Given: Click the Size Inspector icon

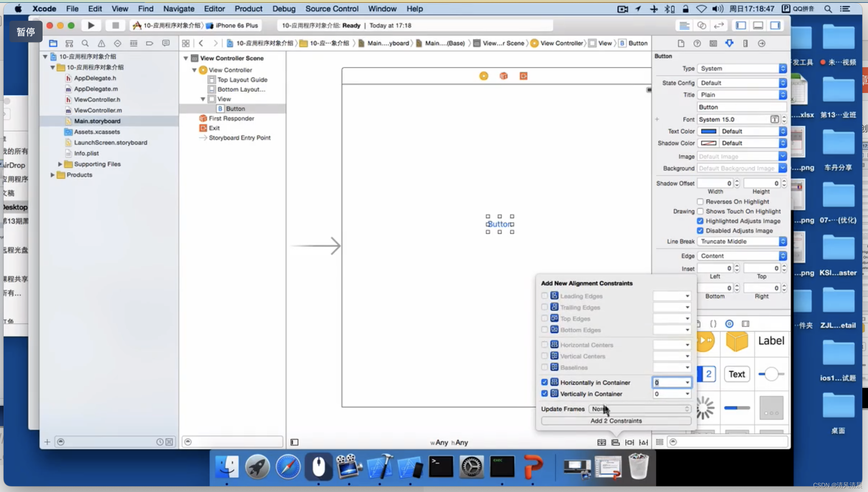Looking at the screenshot, I should pos(745,43).
